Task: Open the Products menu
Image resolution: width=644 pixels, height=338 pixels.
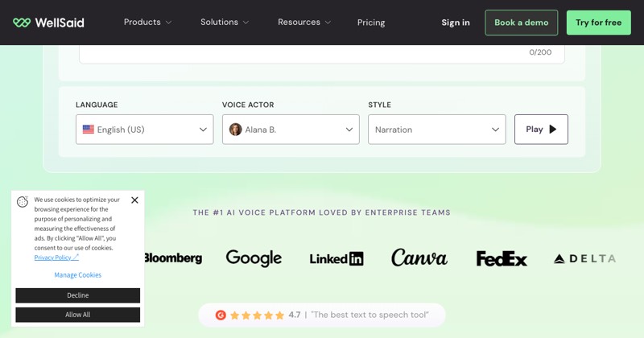Action: [147, 23]
